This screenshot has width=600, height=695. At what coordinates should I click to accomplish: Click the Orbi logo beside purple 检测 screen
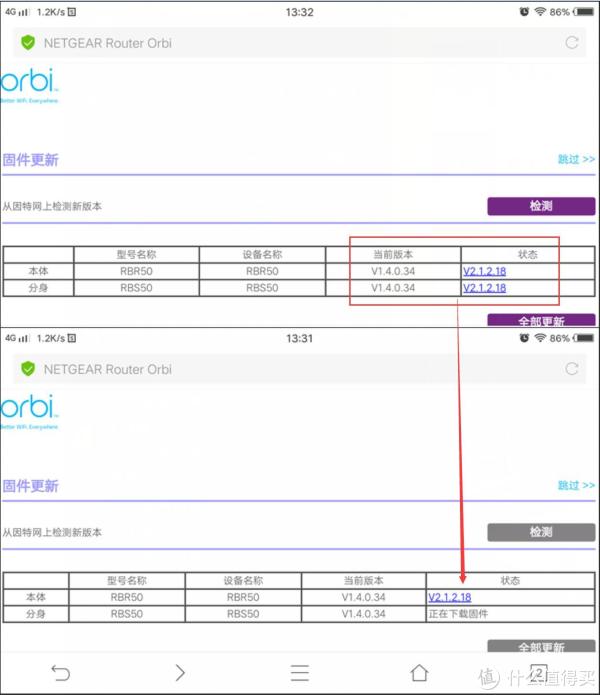[x=30, y=84]
